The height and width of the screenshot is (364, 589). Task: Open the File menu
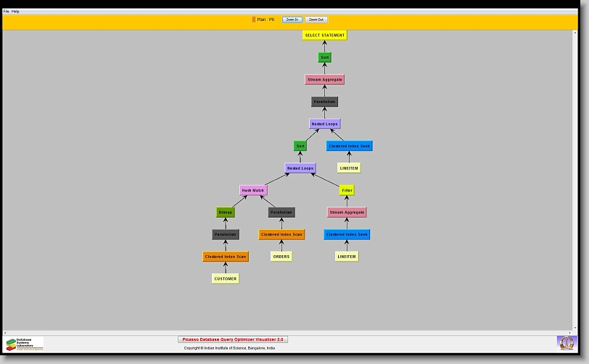(x=7, y=12)
